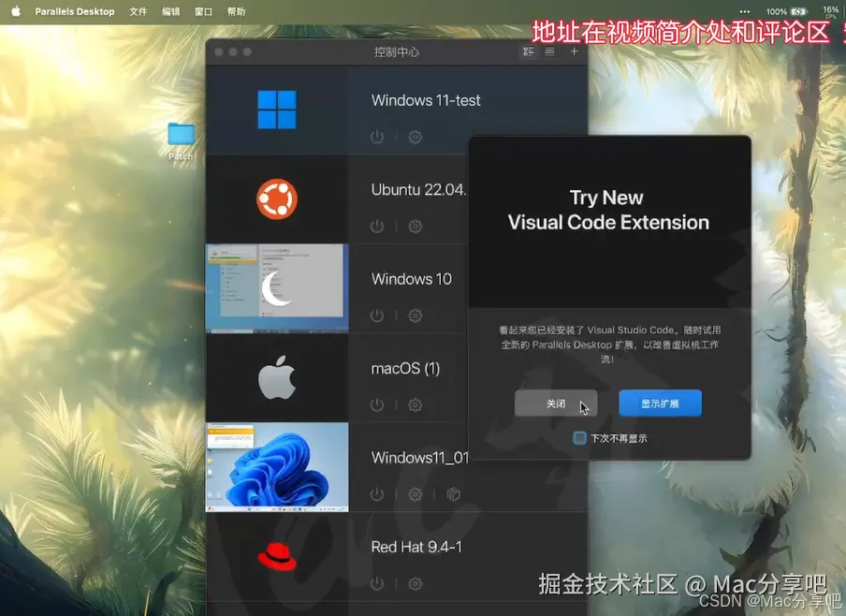Click the macOS (1) name
846x616 pixels.
click(x=406, y=368)
